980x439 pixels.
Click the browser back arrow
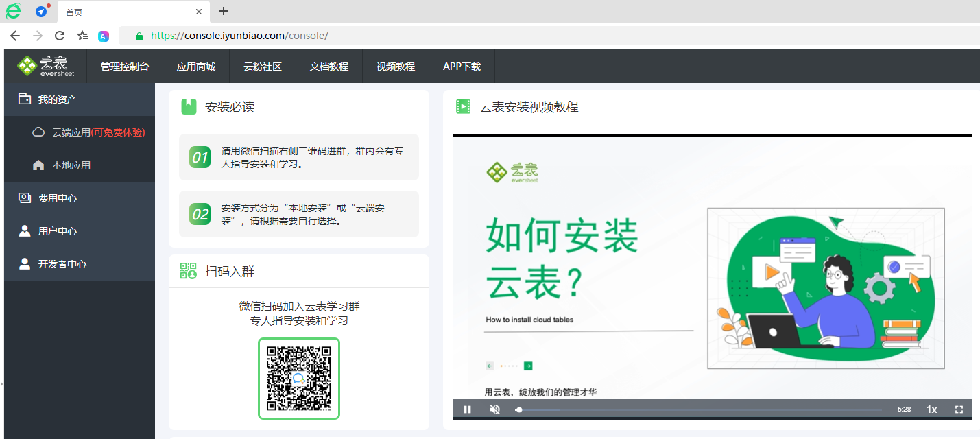click(14, 36)
